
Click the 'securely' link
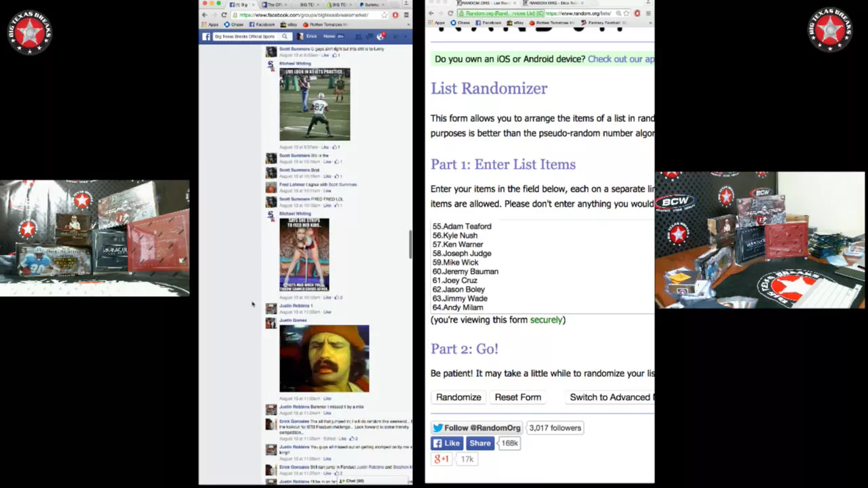tap(546, 320)
